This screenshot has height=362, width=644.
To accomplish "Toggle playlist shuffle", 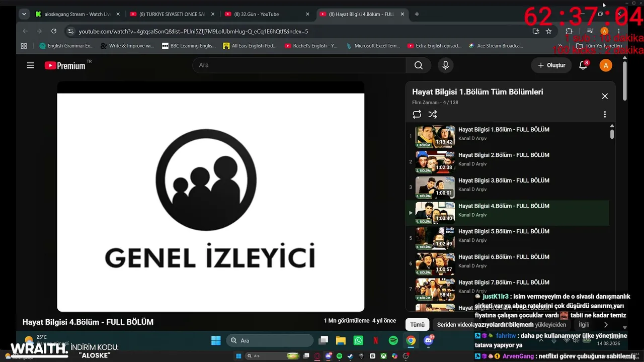I will click(x=433, y=115).
